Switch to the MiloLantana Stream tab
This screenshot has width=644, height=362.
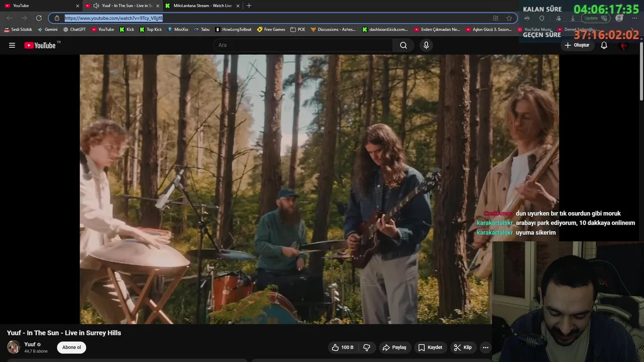pyautogui.click(x=201, y=6)
